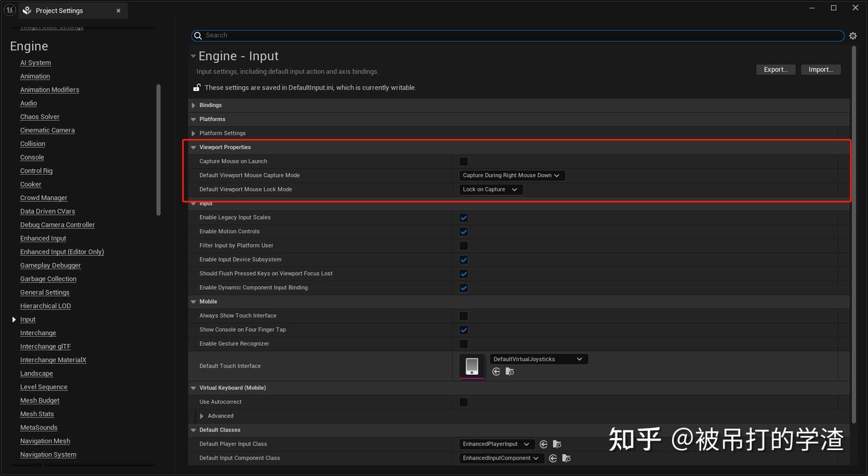The image size is (868, 476).
Task: Click the Import... button
Action: pos(820,70)
